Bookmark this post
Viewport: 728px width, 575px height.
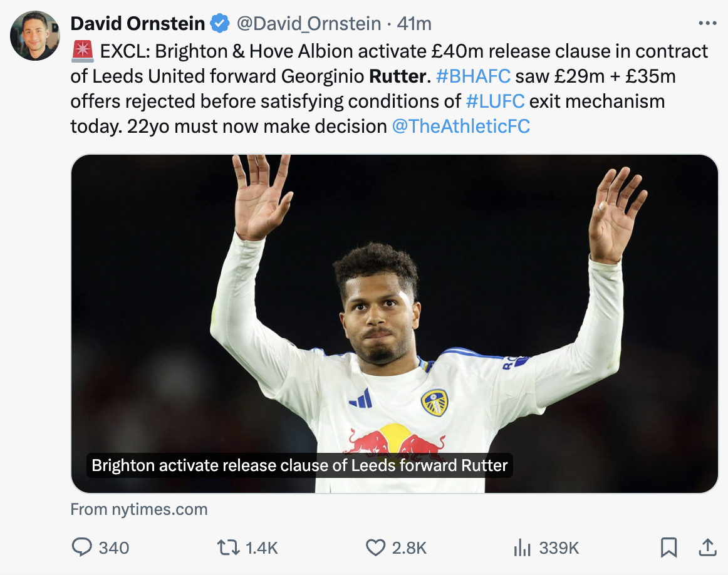pos(669,548)
